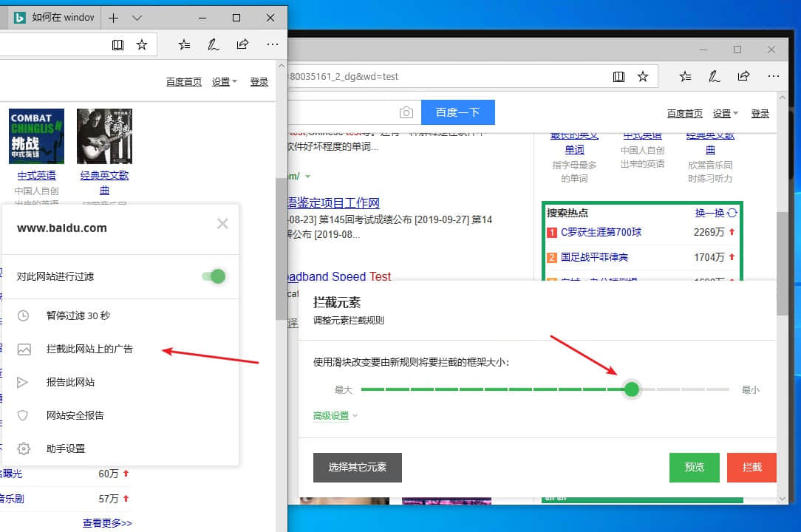The width and height of the screenshot is (801, 532).
Task: Click the camera image-search icon
Action: pos(406,112)
